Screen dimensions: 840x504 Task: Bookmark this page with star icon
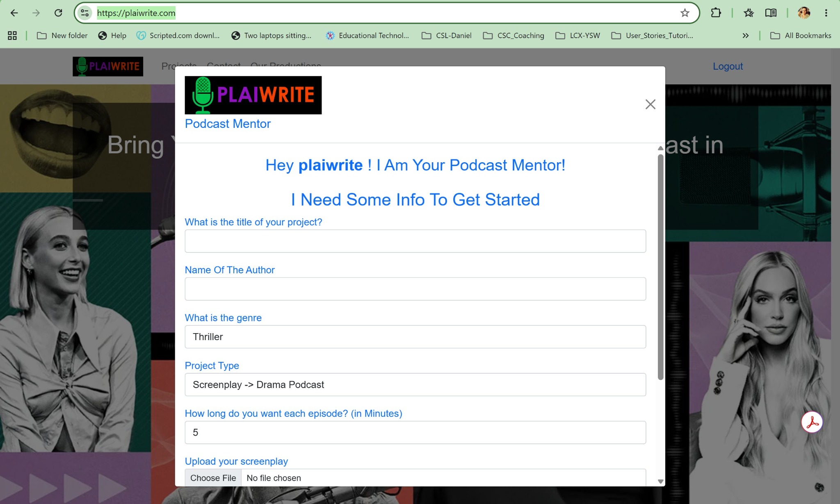(x=685, y=13)
